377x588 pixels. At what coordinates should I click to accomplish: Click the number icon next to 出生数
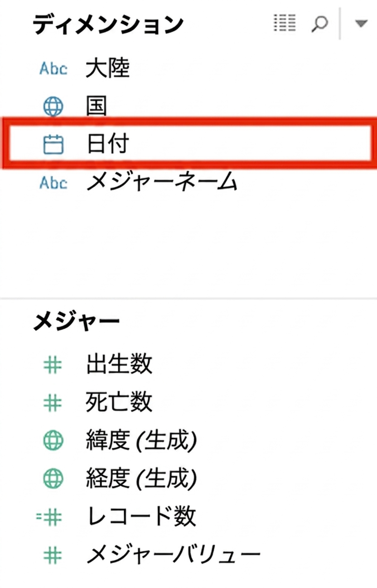click(x=53, y=365)
